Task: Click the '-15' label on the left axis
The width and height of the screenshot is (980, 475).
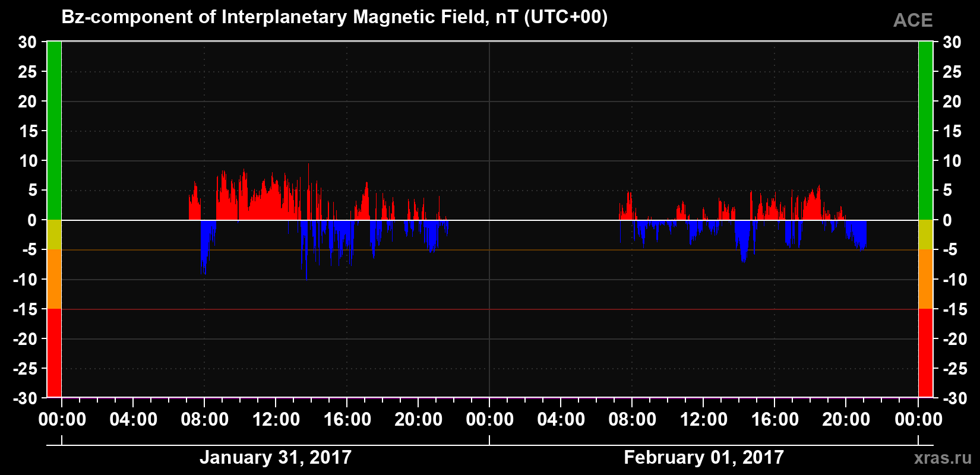Action: (x=25, y=309)
